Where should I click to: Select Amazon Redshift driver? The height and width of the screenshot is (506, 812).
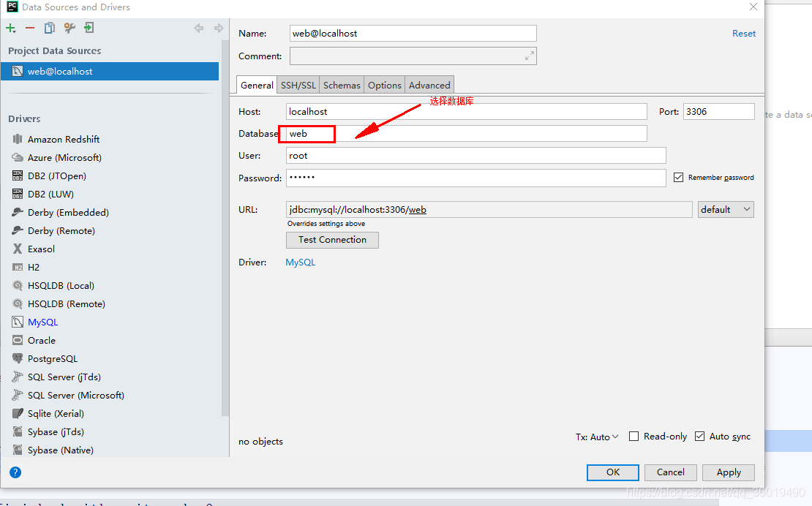63,139
